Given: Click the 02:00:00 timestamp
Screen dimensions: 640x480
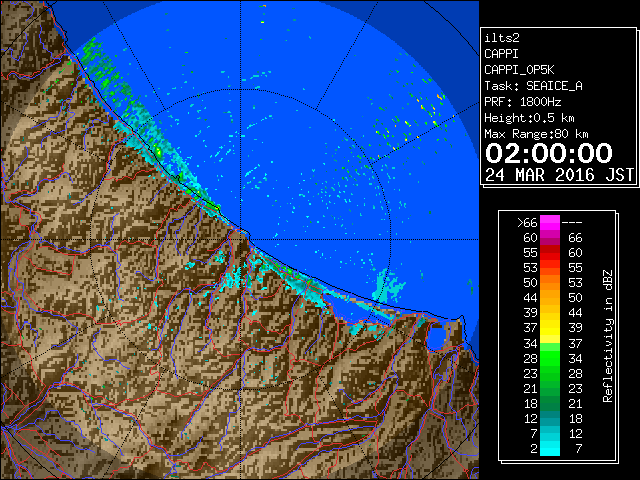Looking at the screenshot, I should 549,153.
